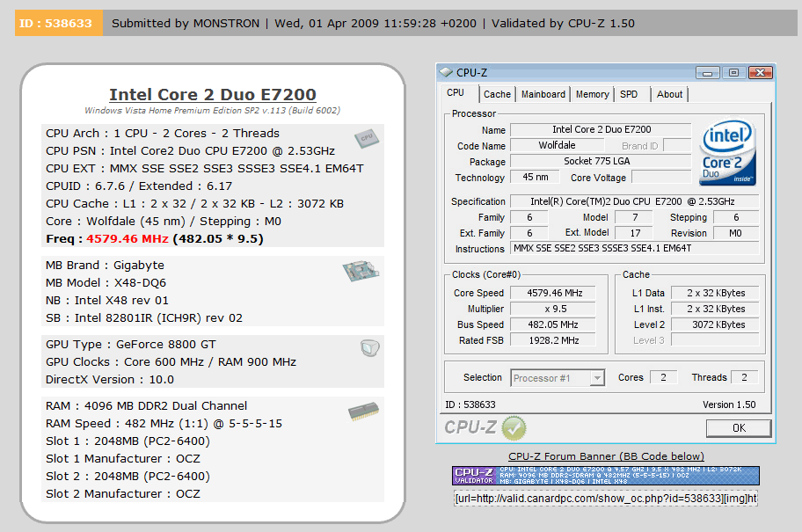
Task: Switch to the CPU tab
Action: (456, 93)
